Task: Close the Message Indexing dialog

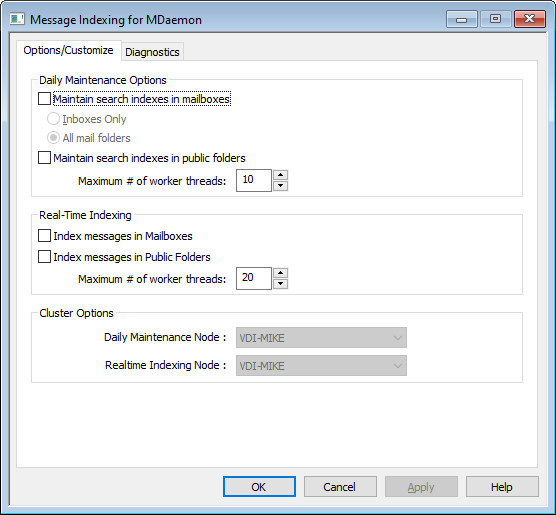Action: 529,19
